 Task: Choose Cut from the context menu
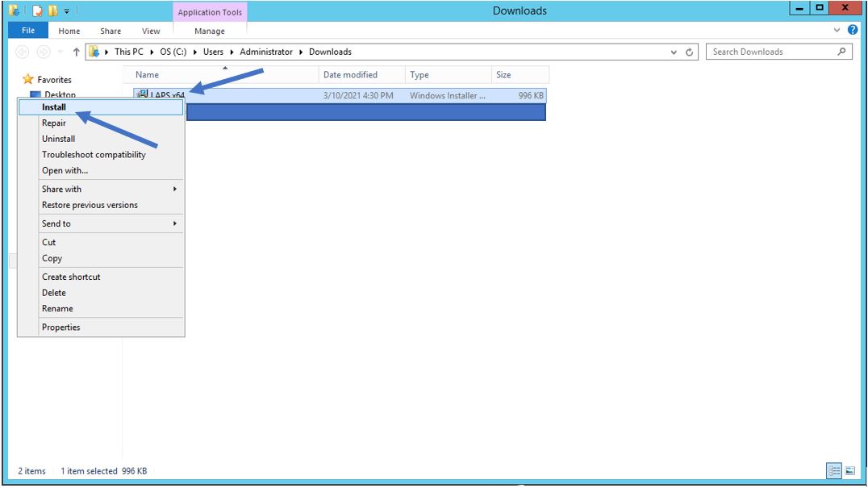tap(101, 242)
